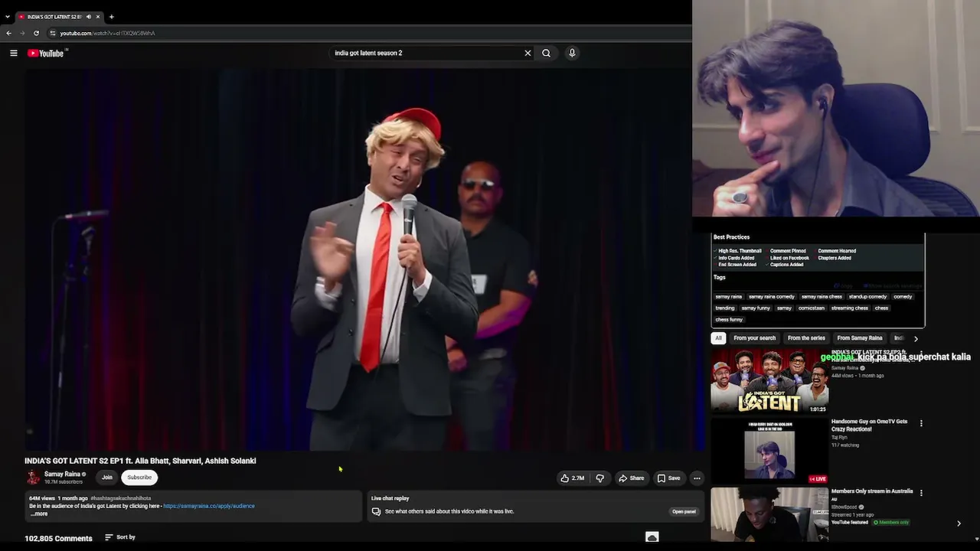Click the standup comedy tag

868,297
